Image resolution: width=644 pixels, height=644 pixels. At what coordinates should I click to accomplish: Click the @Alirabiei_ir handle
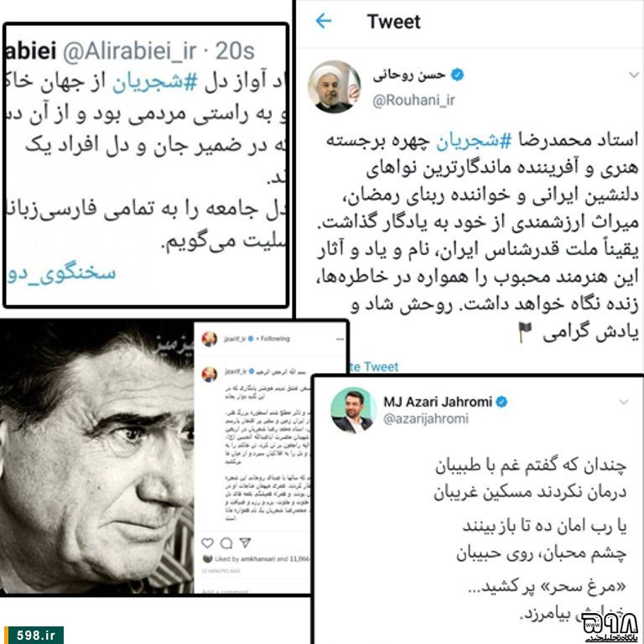point(129,51)
